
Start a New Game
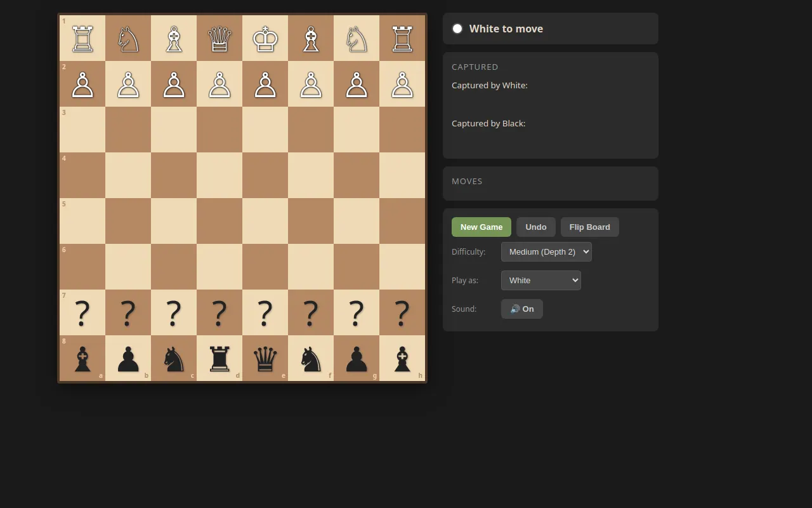481,227
